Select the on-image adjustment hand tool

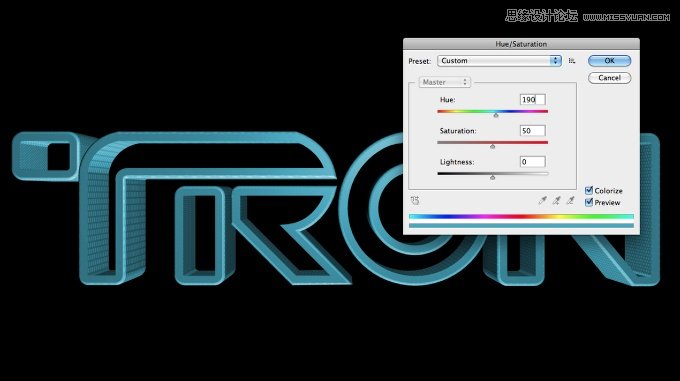click(415, 200)
